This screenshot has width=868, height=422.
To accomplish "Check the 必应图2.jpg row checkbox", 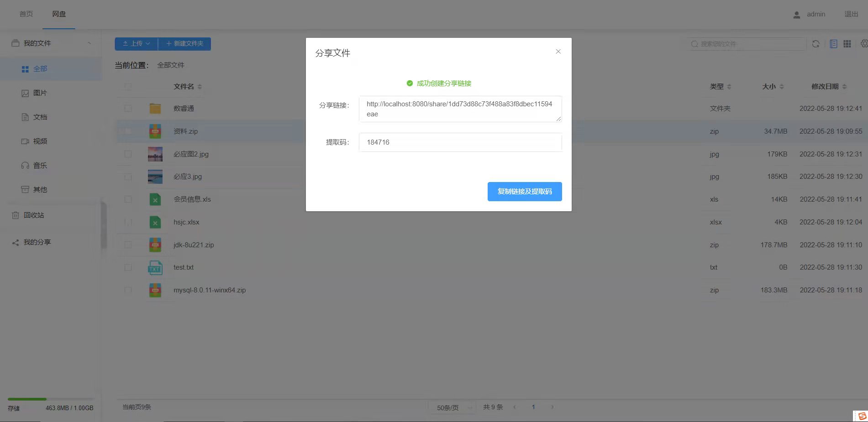I will 128,154.
